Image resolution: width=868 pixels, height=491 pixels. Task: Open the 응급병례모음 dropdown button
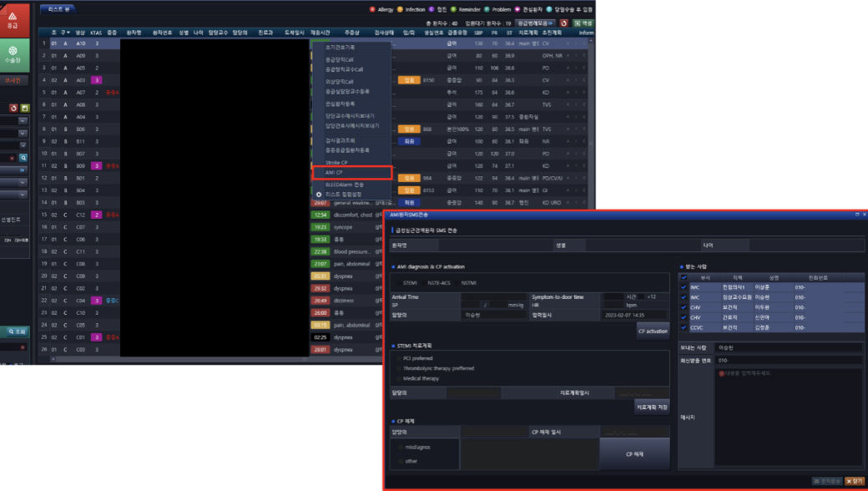click(x=535, y=23)
